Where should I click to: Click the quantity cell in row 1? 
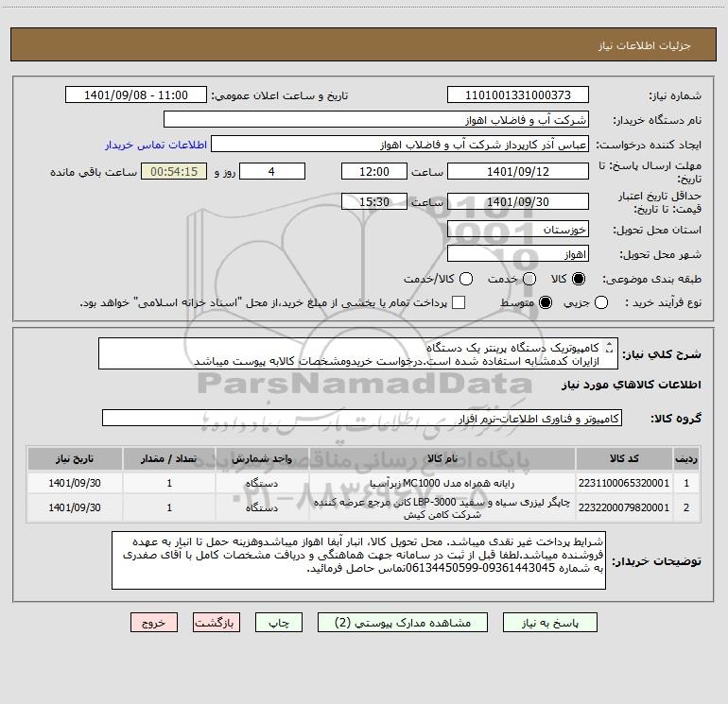click(x=169, y=483)
